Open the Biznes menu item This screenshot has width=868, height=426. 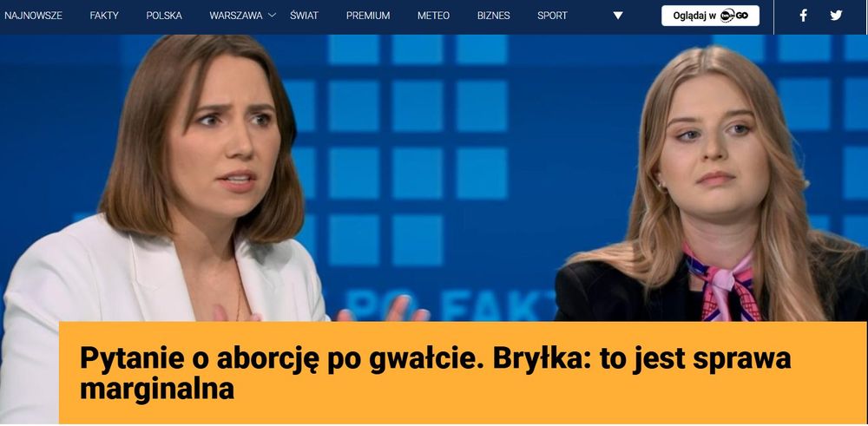493,16
